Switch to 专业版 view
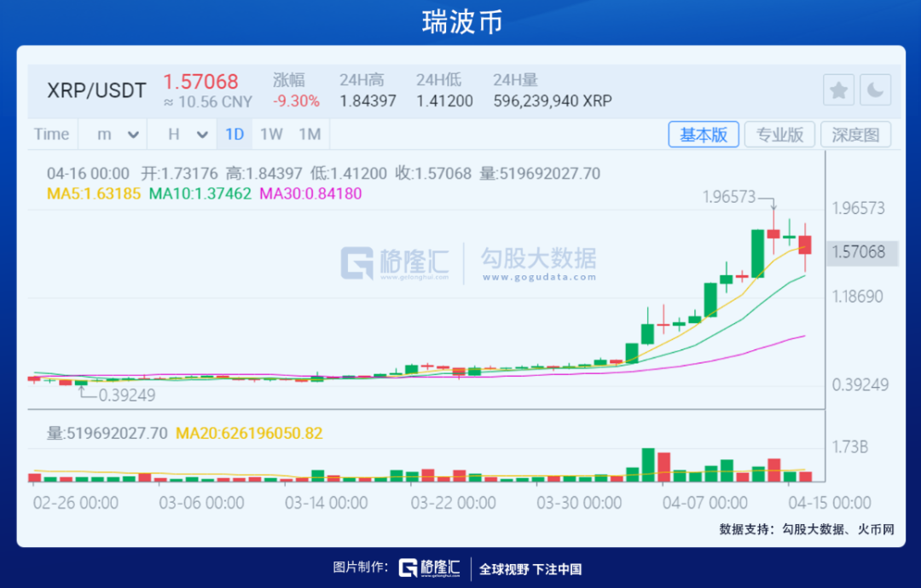Screen dimensions: 921x588 tap(779, 135)
